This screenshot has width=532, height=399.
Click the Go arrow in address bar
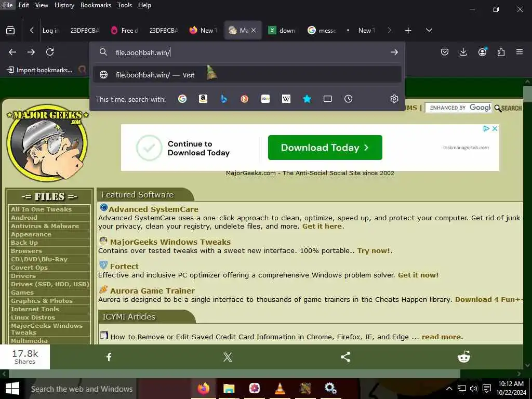394,52
